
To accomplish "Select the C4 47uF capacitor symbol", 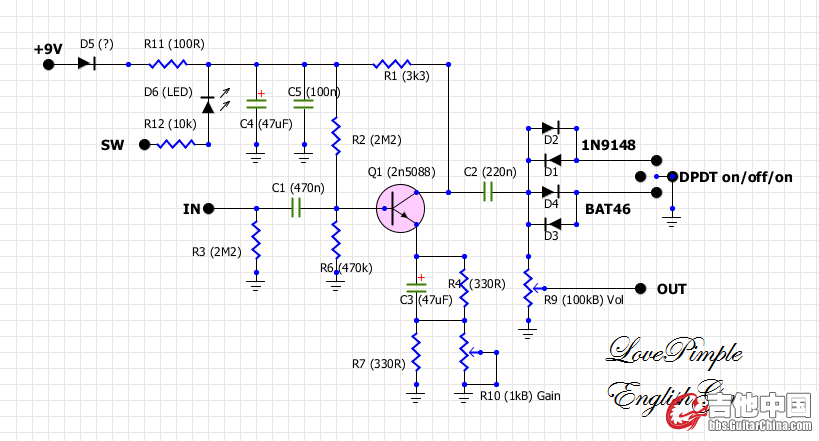I will click(256, 103).
